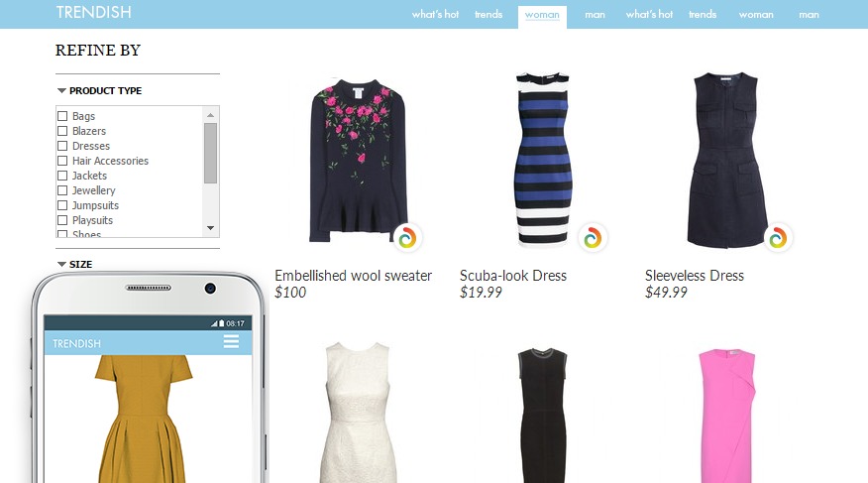Image resolution: width=868 pixels, height=483 pixels.
Task: Click the scroll-down arrow in product type list
Action: coord(210,228)
